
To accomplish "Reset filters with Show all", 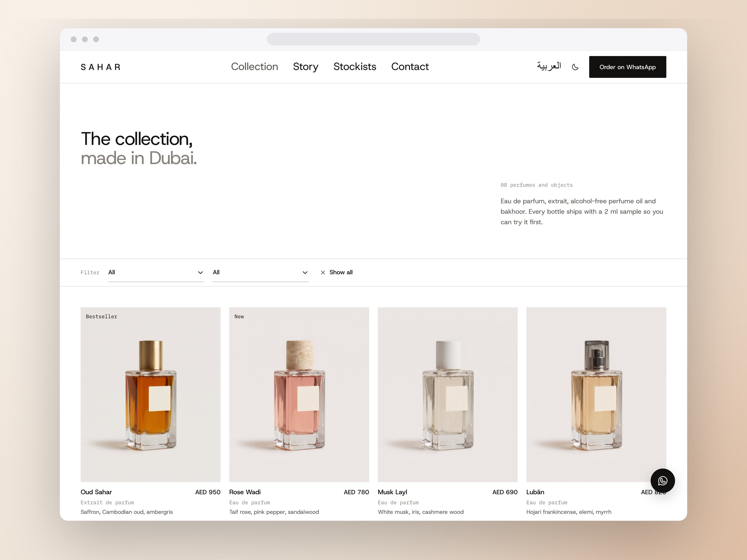I will [341, 272].
